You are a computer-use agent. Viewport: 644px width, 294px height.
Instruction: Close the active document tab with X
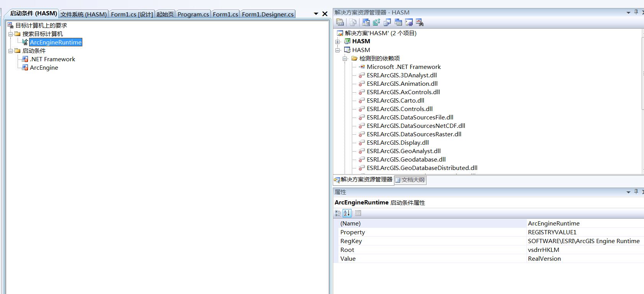pos(325,14)
